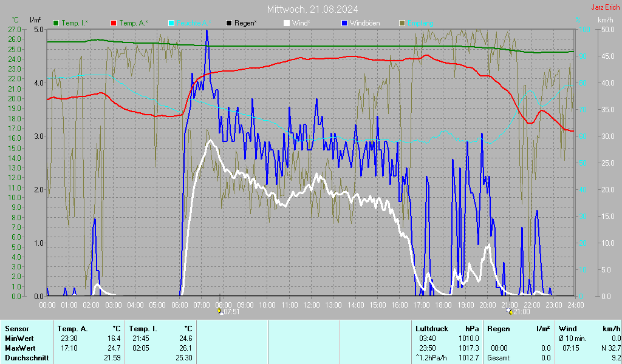622x364 pixels.
Task: Select the 'Temp. I.*' legend label
Action: click(75, 24)
